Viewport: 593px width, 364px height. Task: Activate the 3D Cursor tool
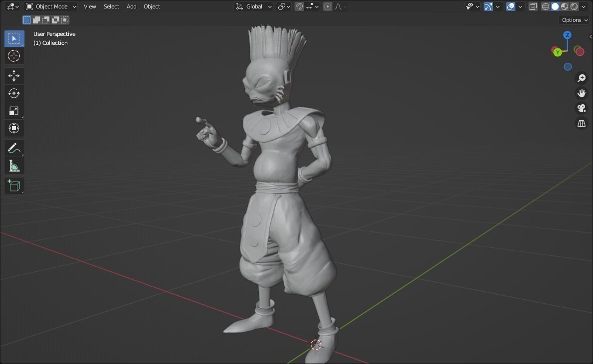(14, 56)
